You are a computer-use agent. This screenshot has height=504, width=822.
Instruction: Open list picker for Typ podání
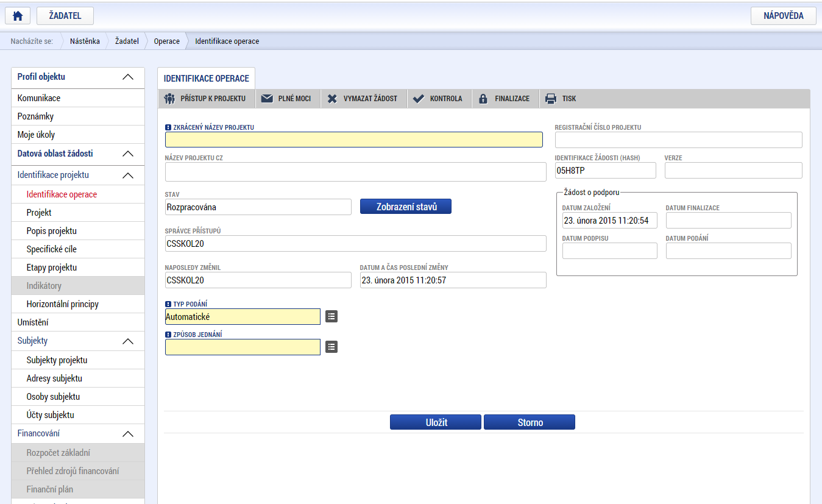pos(331,316)
